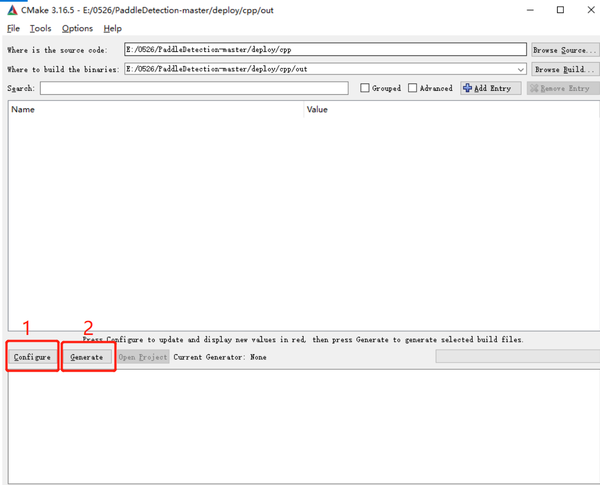This screenshot has height=485, width=600.
Task: Click the progress bar next to generator label
Action: pos(517,356)
